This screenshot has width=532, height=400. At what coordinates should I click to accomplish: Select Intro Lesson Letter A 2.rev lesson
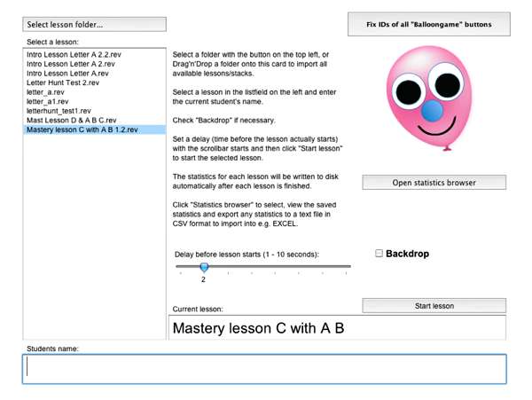[70, 65]
